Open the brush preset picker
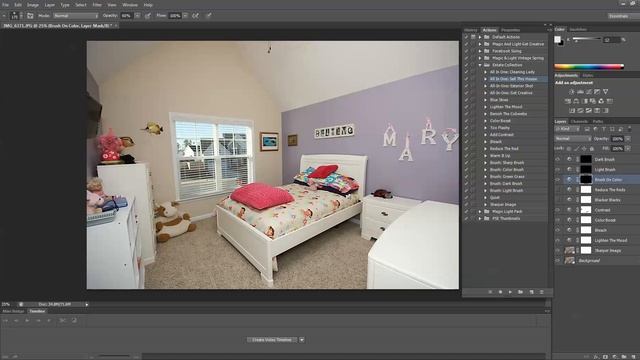This screenshot has width=640, height=360. [16, 16]
